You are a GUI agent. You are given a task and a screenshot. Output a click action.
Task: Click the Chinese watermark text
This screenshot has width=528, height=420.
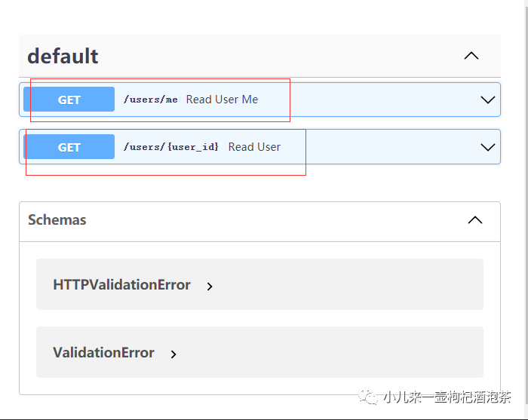click(447, 397)
